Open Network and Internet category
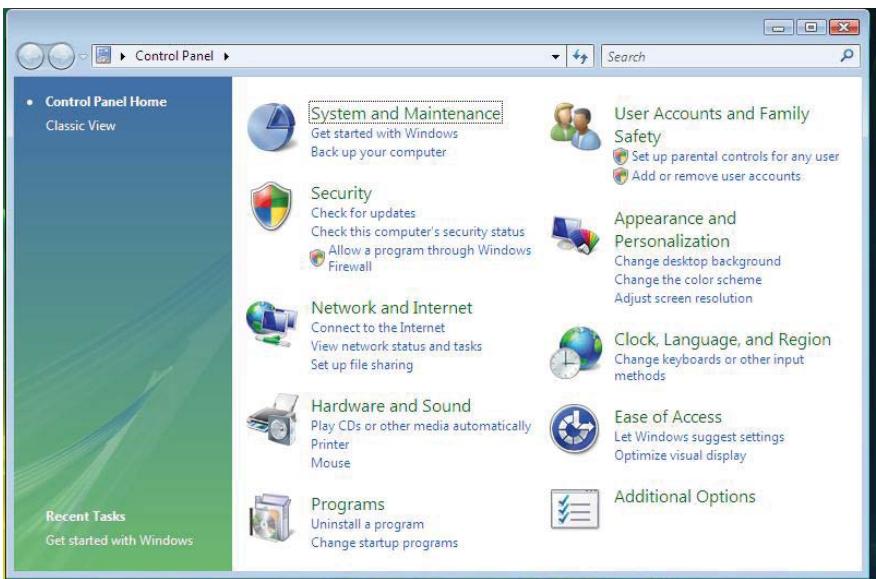The image size is (876, 579). click(x=392, y=307)
